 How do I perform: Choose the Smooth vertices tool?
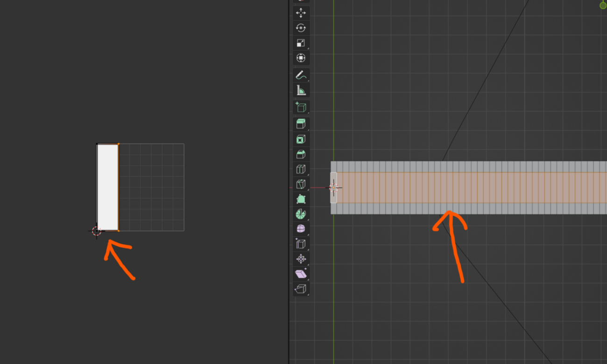pos(301,230)
